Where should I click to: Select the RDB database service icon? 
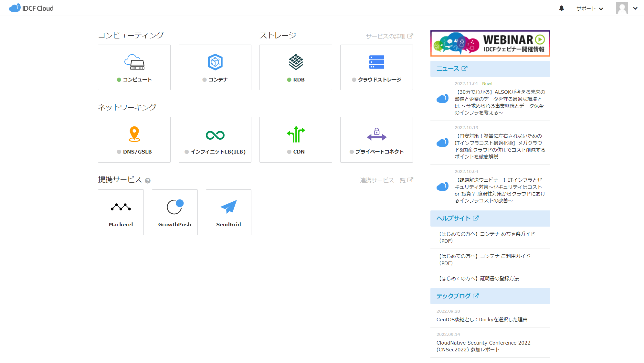tap(296, 62)
